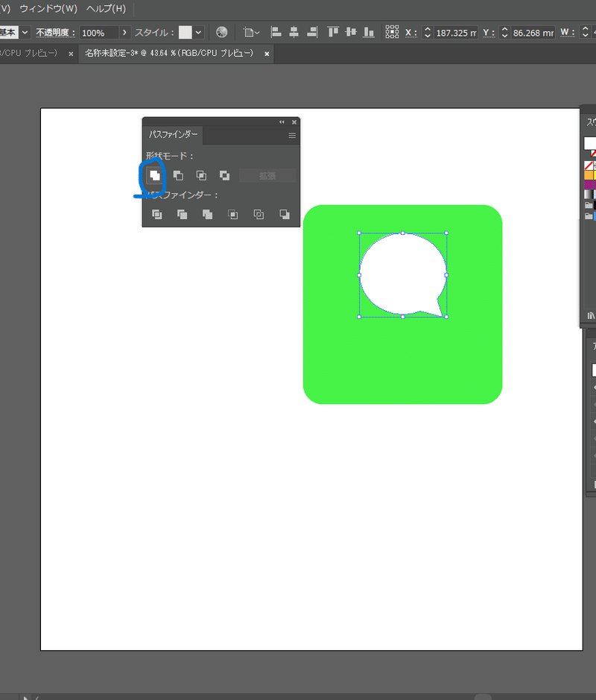Click the Horizontal Align Right icon

click(x=312, y=32)
